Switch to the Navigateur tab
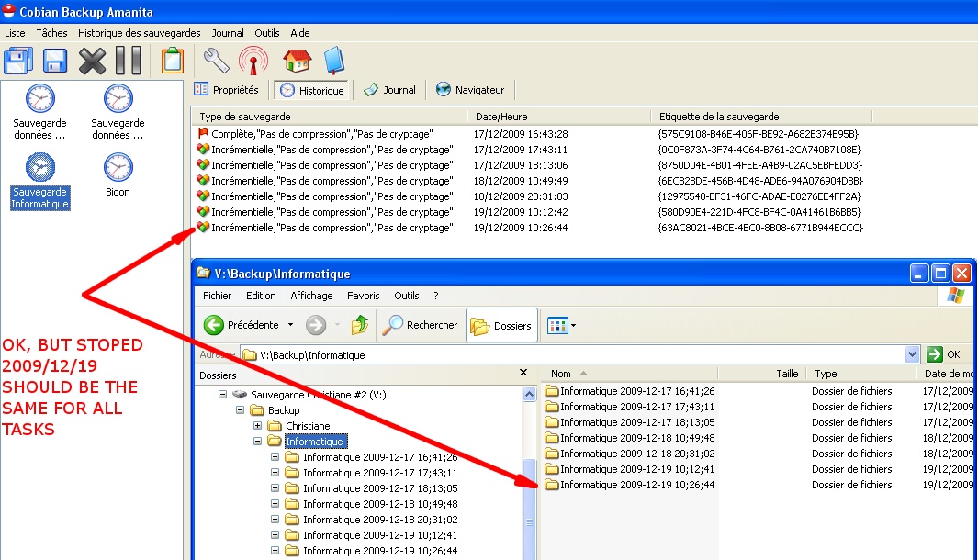The image size is (978, 560). pos(469,90)
